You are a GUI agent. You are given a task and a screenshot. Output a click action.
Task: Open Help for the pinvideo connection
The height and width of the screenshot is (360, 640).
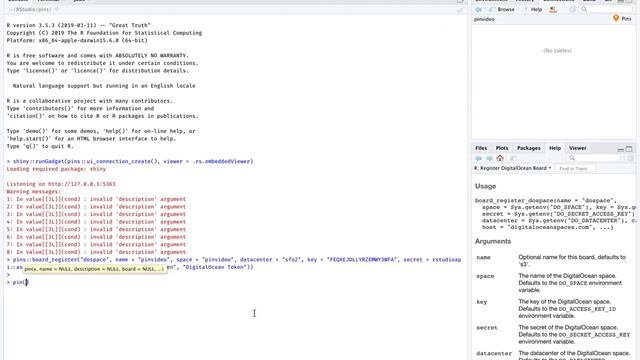point(533,9)
